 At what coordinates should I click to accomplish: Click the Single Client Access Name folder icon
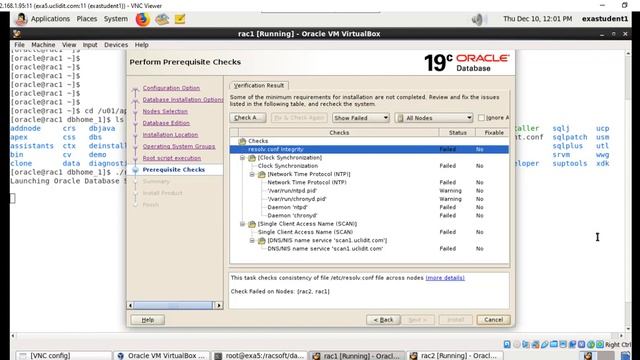pyautogui.click(x=252, y=224)
